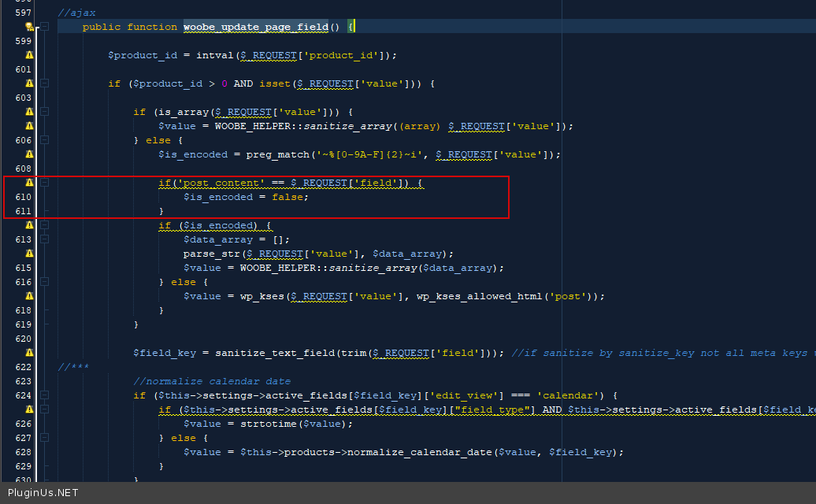Click the warning icon beside the if ($is_encoded) line
Viewport: 816px width, 504px height.
pyautogui.click(x=29, y=225)
